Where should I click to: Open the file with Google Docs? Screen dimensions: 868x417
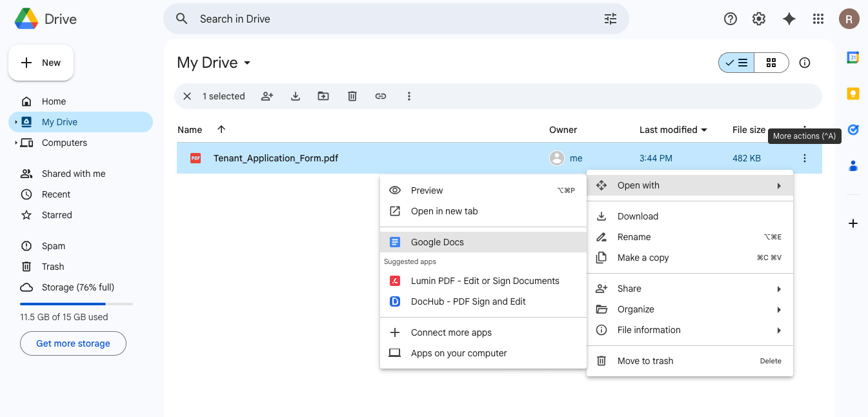point(483,242)
